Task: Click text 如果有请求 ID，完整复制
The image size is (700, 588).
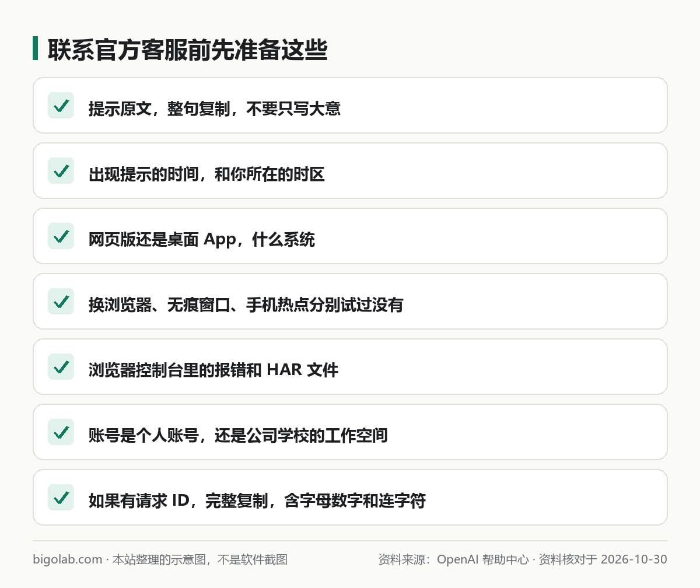Action: tap(178, 501)
